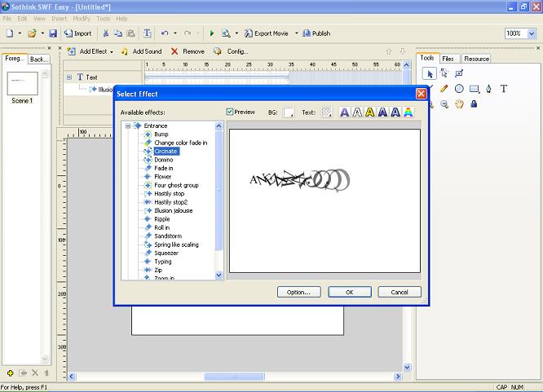Click the effects list scroll up arrow
The width and height of the screenshot is (543, 392).
(219, 126)
